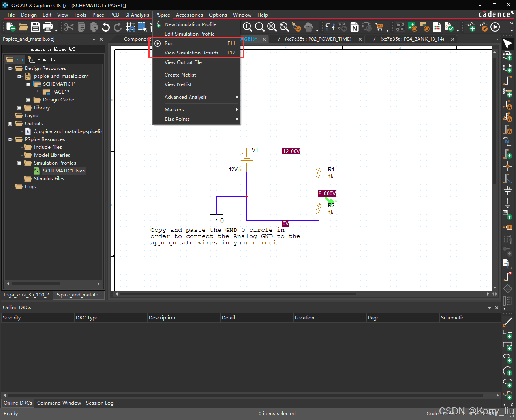The image size is (516, 420).
Task: Select the Place Power tool
Action: pos(508,191)
